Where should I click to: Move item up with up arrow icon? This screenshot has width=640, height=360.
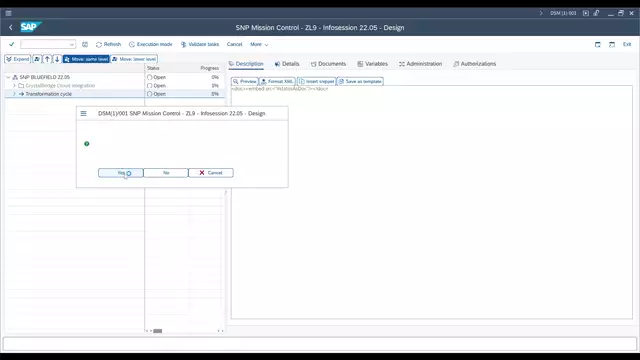tap(47, 59)
